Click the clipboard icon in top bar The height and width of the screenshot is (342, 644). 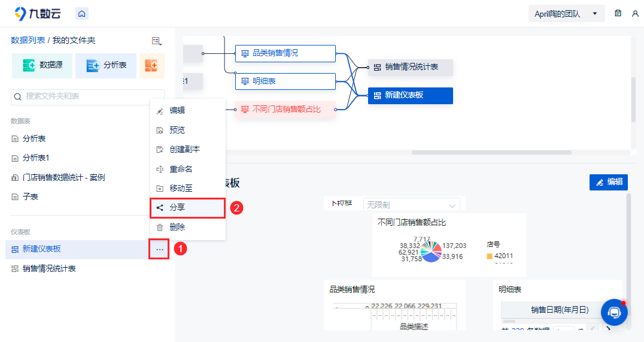pyautogui.click(x=618, y=13)
